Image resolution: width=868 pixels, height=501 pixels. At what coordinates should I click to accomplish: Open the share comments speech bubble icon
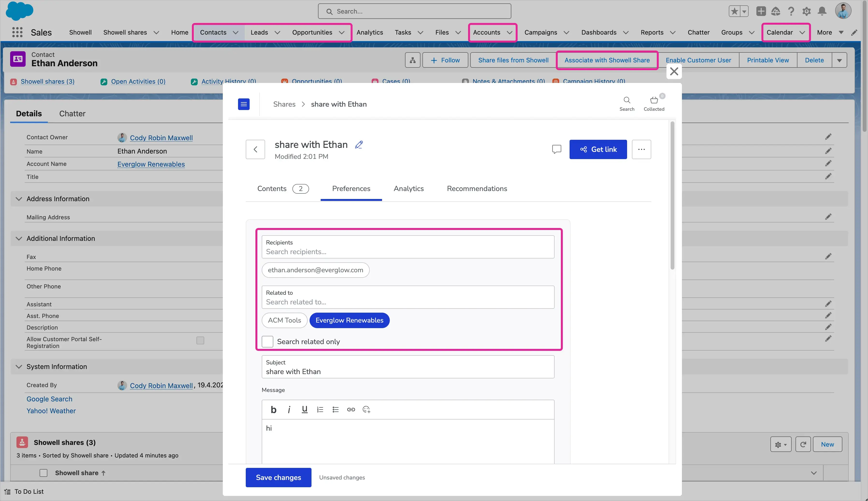click(x=557, y=149)
